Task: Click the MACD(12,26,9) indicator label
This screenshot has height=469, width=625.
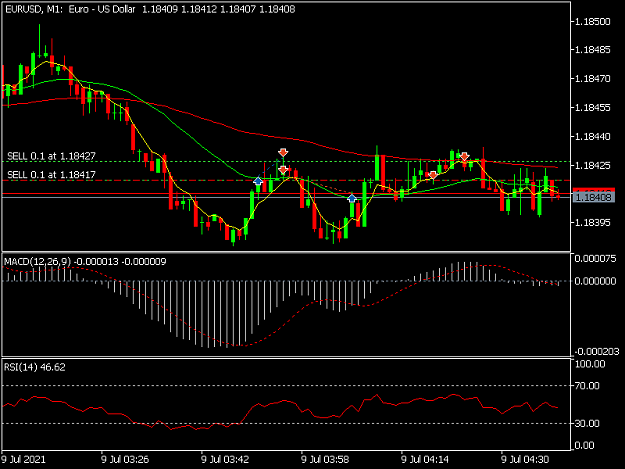Action: coord(37,261)
